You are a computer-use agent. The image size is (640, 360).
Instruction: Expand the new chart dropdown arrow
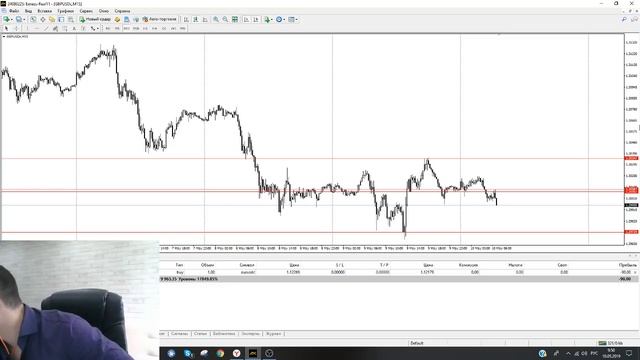point(12,19)
